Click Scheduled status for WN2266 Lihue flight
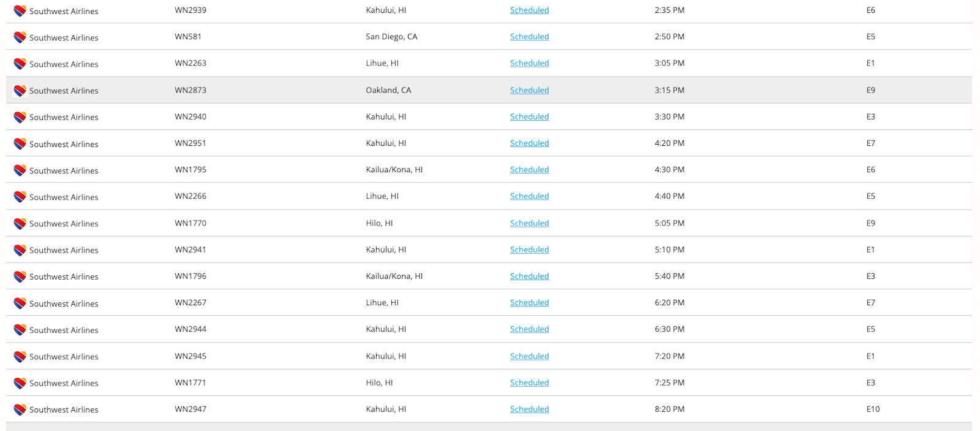The image size is (980, 431). (x=529, y=196)
